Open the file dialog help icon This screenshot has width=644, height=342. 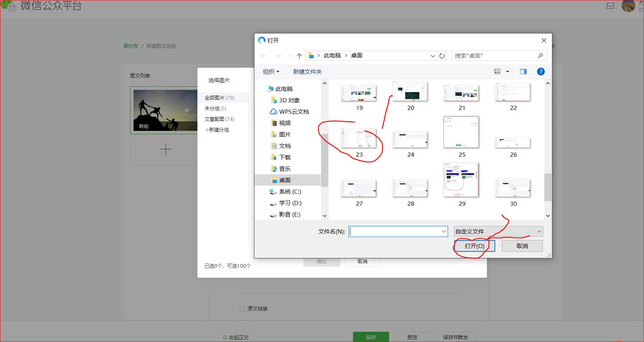pyautogui.click(x=541, y=72)
